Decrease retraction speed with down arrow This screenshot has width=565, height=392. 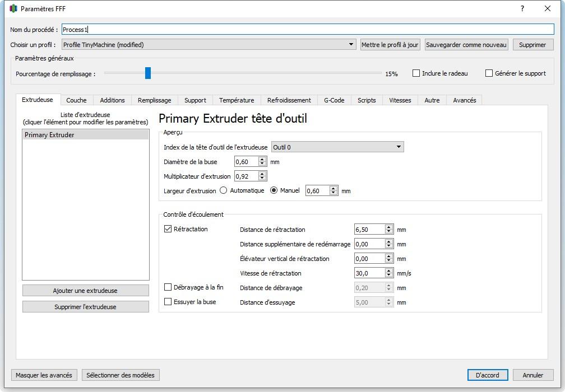coord(388,276)
